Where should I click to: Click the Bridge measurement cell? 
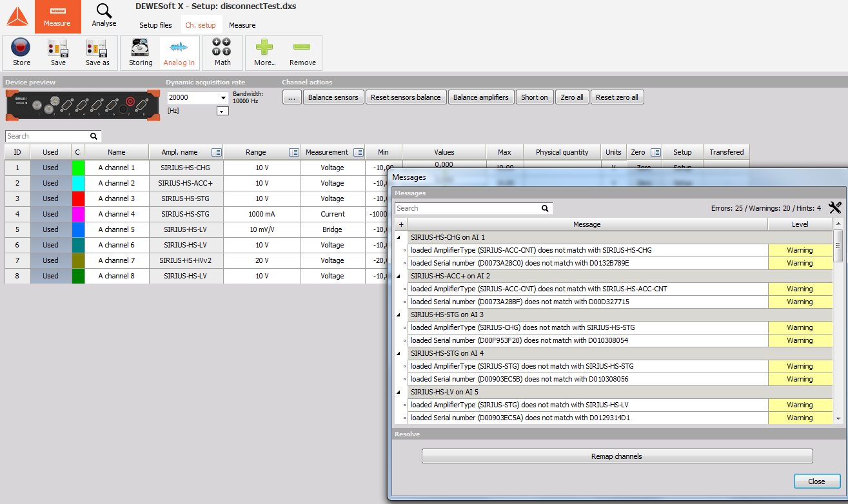[333, 229]
